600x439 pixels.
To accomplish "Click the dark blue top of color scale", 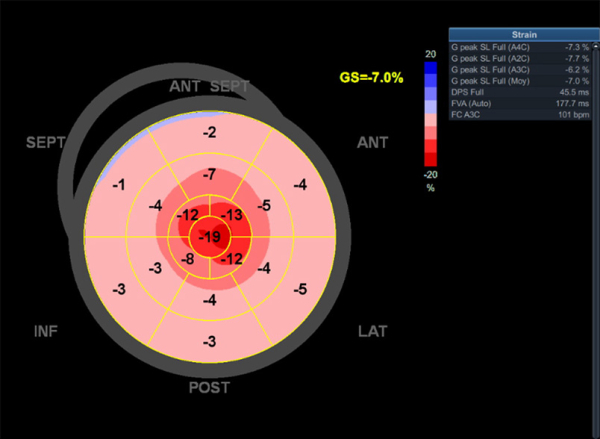I will tap(429, 70).
